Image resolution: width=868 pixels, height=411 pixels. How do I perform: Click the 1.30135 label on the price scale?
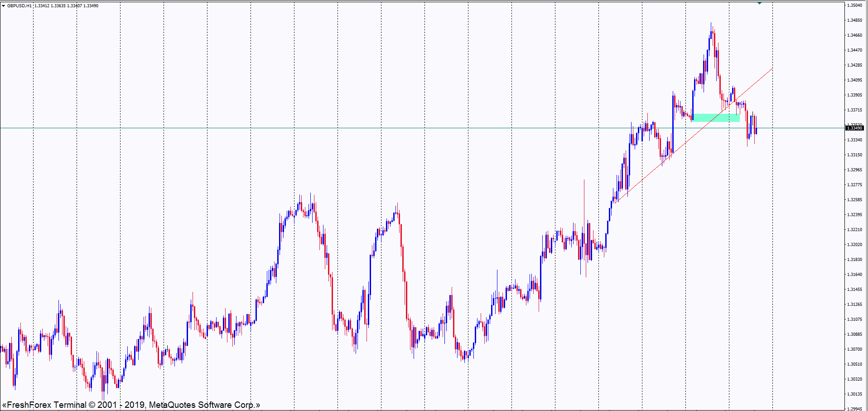[854, 394]
